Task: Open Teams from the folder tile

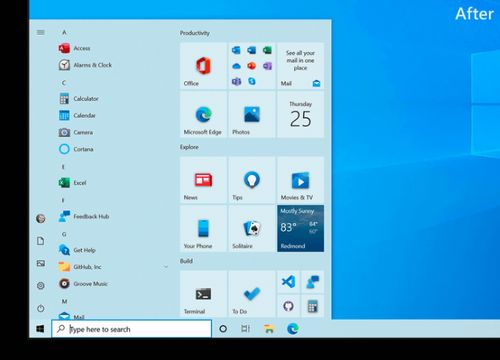Action: click(236, 81)
